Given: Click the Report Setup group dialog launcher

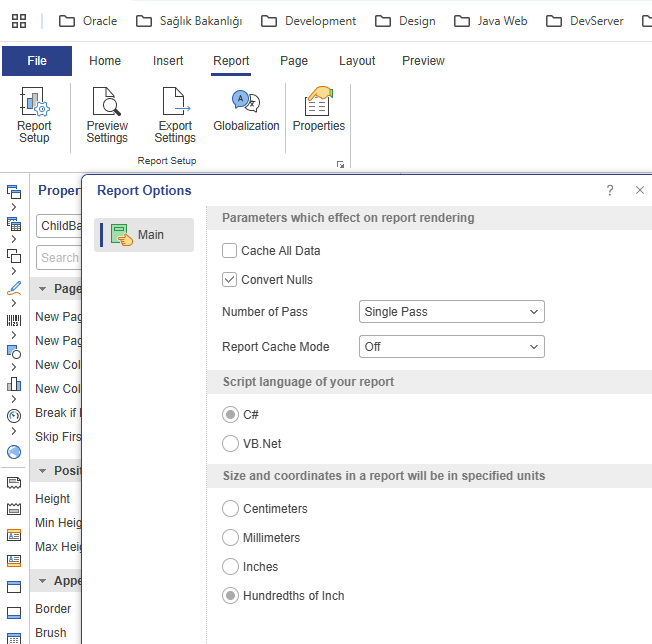Looking at the screenshot, I should tap(341, 164).
